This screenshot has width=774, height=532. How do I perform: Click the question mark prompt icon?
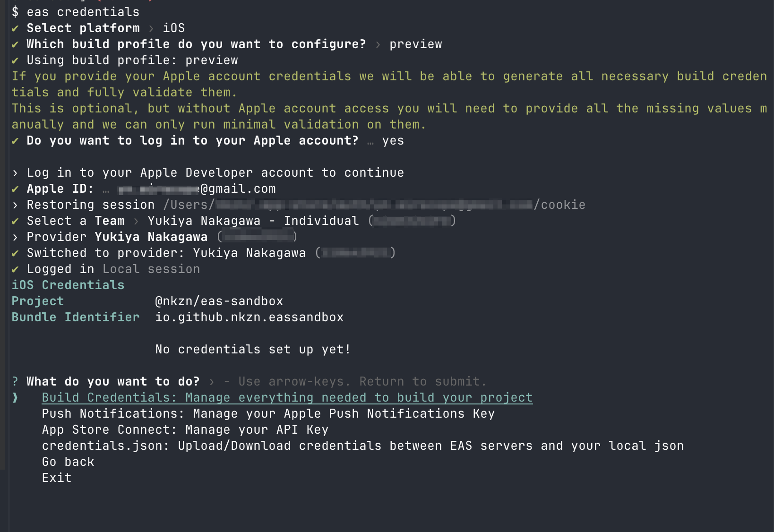pos(15,382)
